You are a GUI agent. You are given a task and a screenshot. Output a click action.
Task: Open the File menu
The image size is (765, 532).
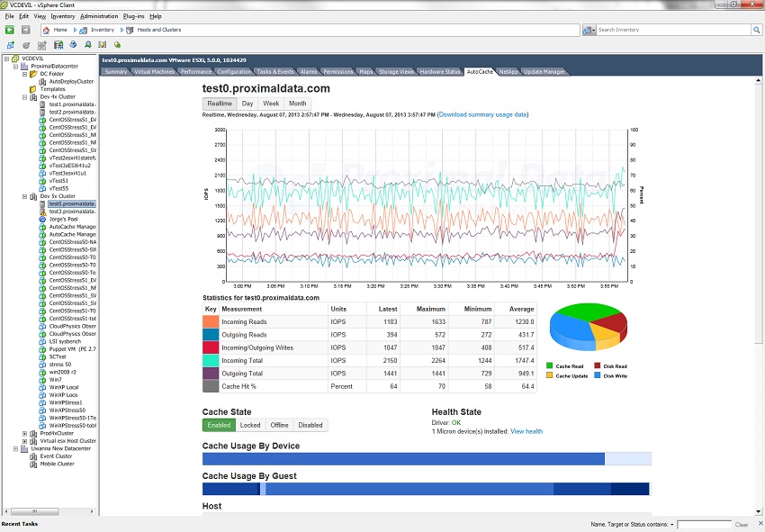coord(9,16)
